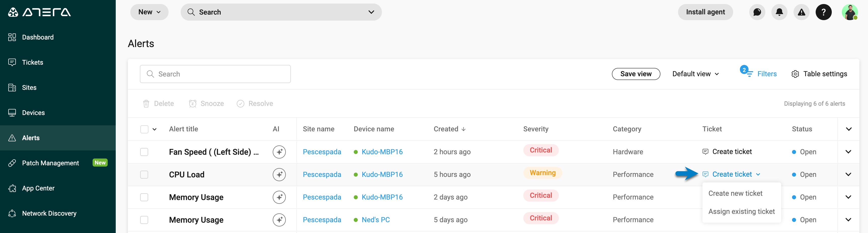Check the Kudo-MBP16 Memory Usage checkbox
868x233 pixels.
[144, 197]
